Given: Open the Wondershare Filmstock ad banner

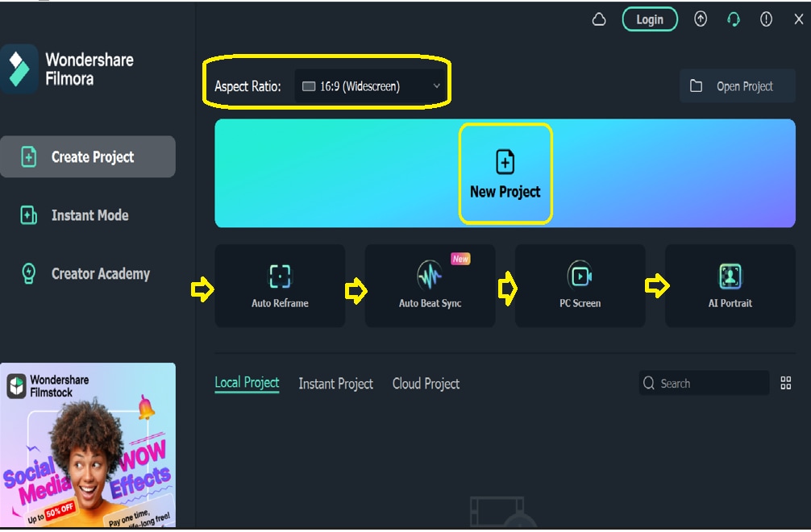Looking at the screenshot, I should tap(88, 445).
